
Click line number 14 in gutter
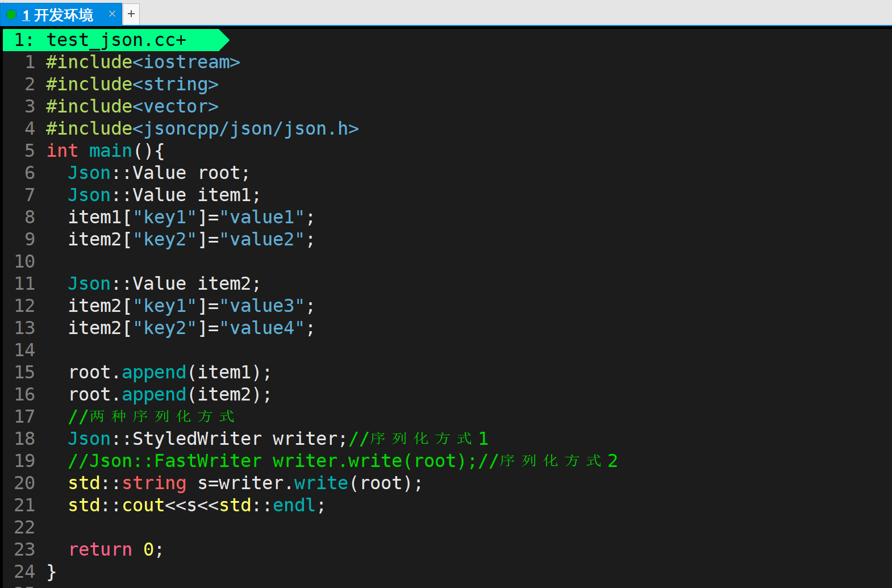click(x=24, y=350)
